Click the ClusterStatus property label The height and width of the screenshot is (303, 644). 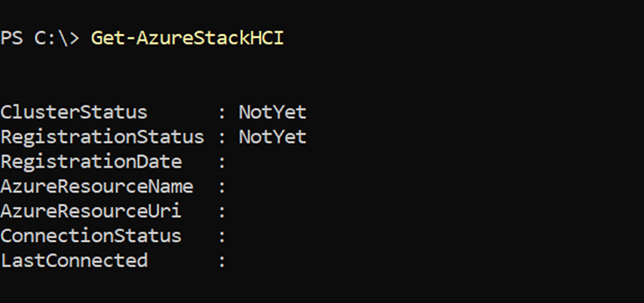74,113
